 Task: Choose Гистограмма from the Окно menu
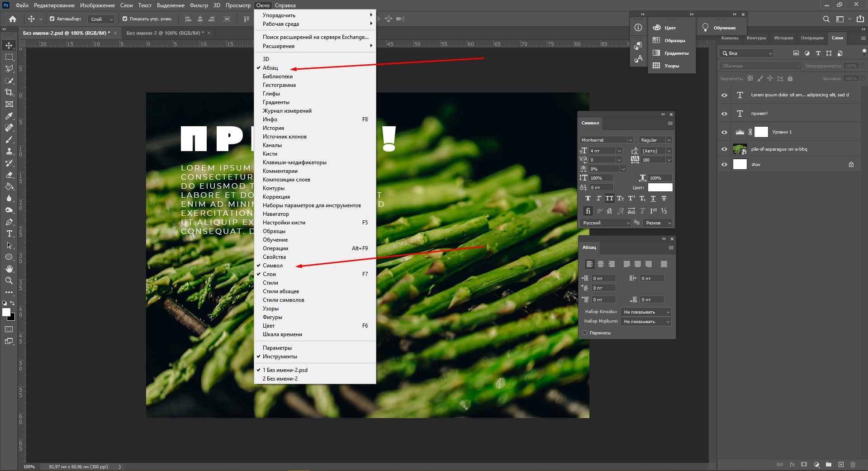coord(279,85)
